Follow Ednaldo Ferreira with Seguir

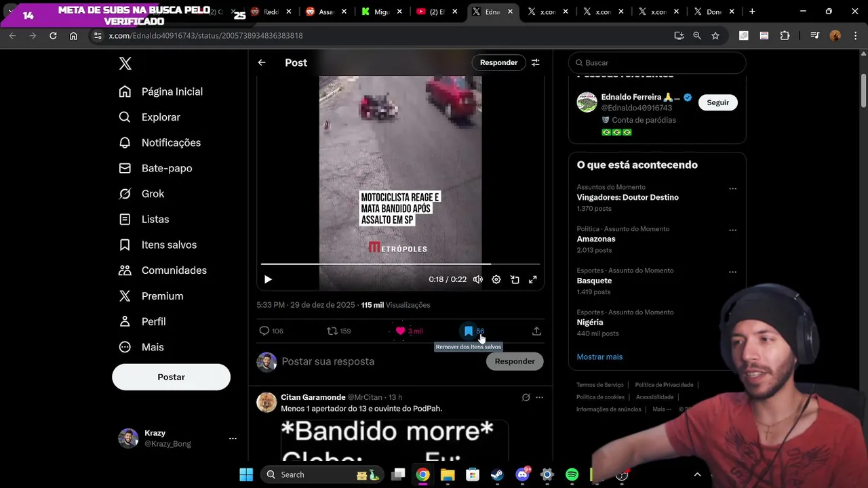click(x=717, y=102)
